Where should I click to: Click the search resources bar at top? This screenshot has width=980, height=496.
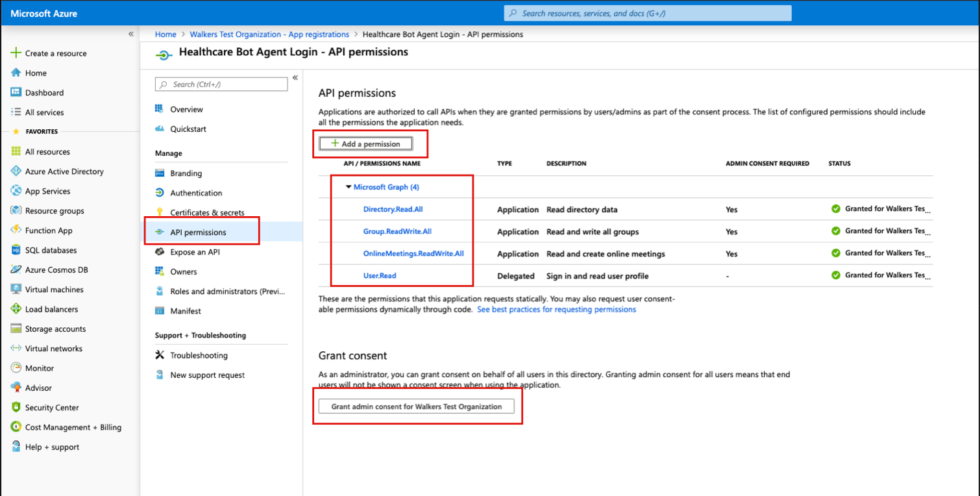(647, 12)
